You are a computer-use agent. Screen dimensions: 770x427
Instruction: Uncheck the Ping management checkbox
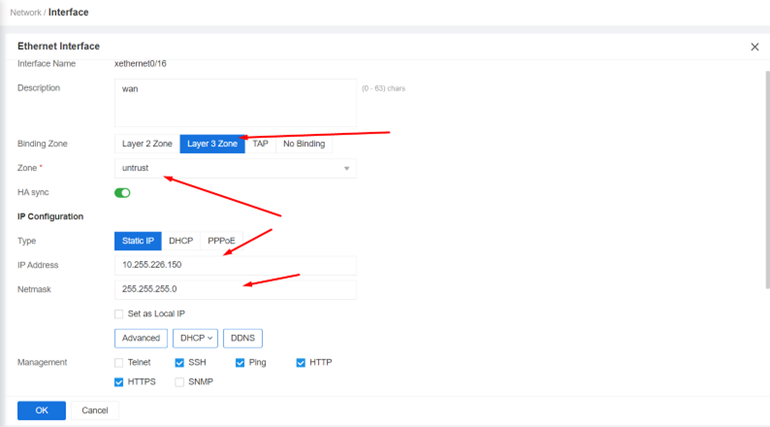(240, 363)
